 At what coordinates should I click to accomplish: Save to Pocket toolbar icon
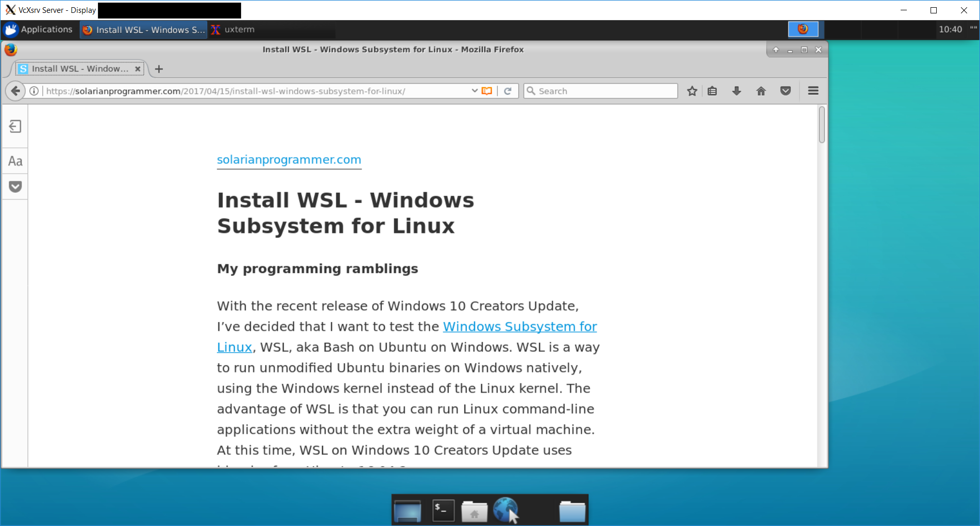tap(785, 91)
